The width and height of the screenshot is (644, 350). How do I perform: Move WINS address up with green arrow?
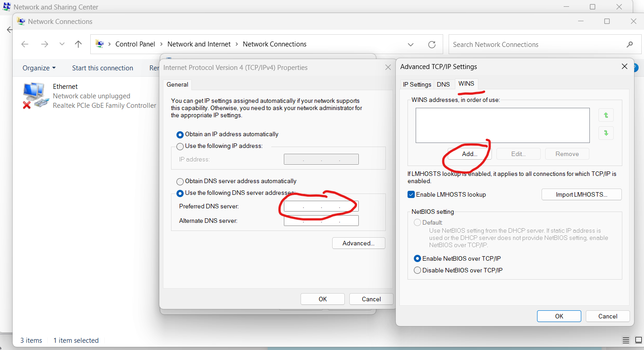coord(606,115)
